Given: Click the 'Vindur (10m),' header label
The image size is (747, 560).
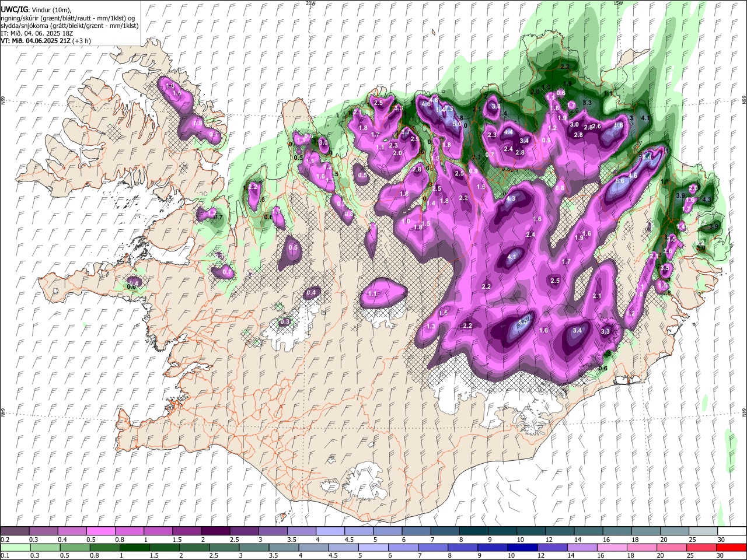Looking at the screenshot, I should tap(51, 10).
